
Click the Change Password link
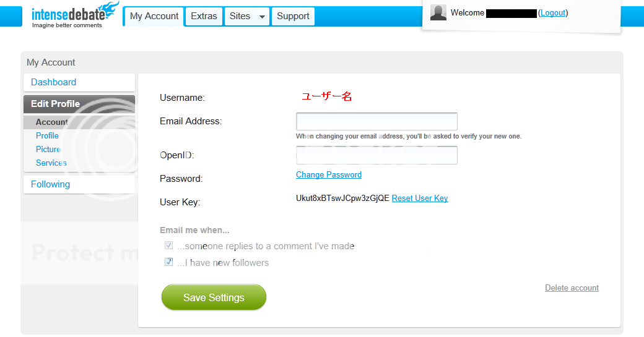coord(329,174)
